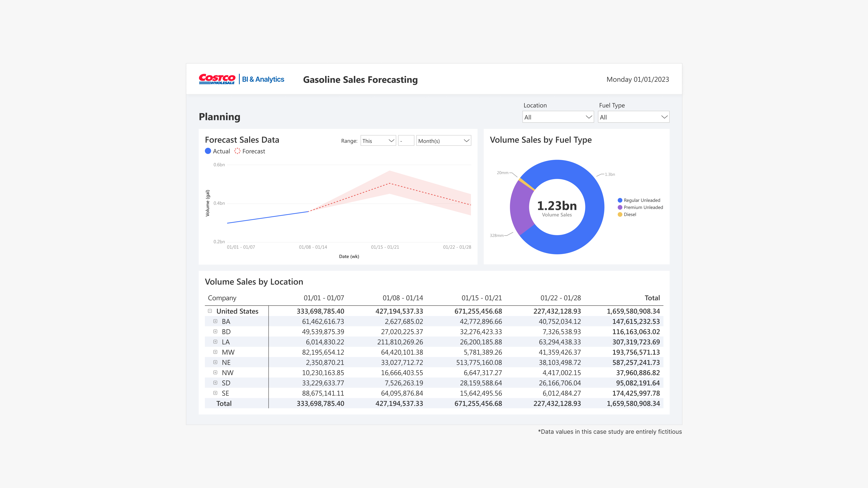
Task: Click the 328mm donut data label
Action: [497, 235]
